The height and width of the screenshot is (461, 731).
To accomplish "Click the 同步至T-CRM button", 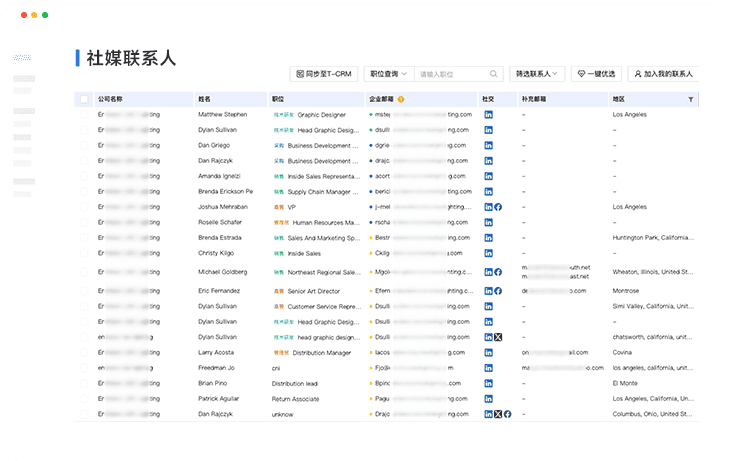I will coord(324,74).
